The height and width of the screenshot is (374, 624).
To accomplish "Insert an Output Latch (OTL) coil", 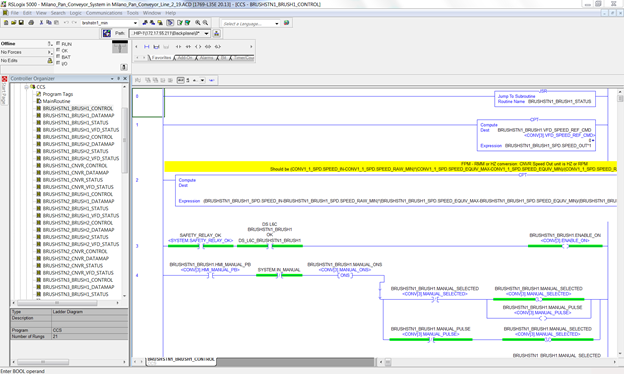I will tap(208, 47).
